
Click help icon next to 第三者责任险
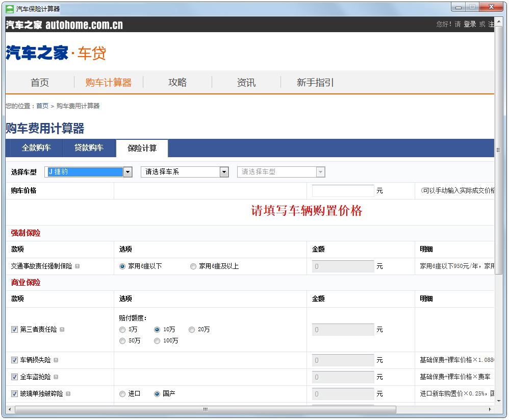(x=62, y=330)
